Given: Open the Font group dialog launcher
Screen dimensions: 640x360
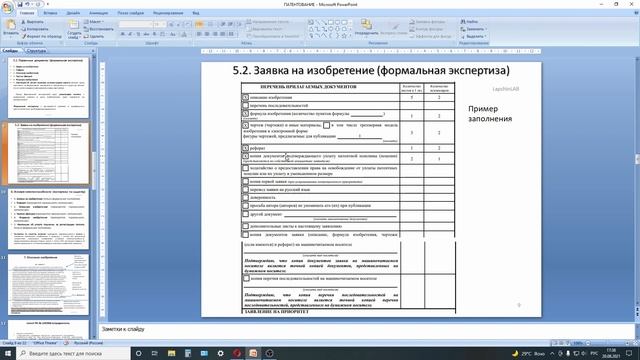Looking at the screenshot, I should coord(190,43).
